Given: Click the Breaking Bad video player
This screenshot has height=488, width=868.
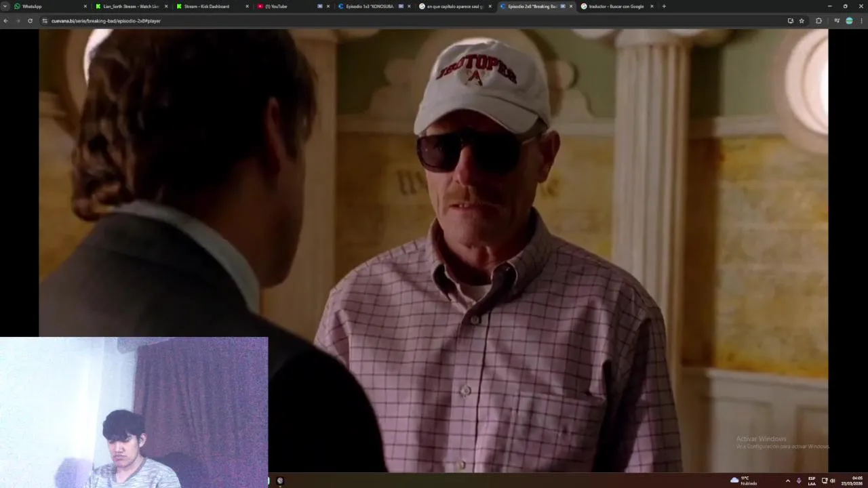Looking at the screenshot, I should (x=433, y=250).
